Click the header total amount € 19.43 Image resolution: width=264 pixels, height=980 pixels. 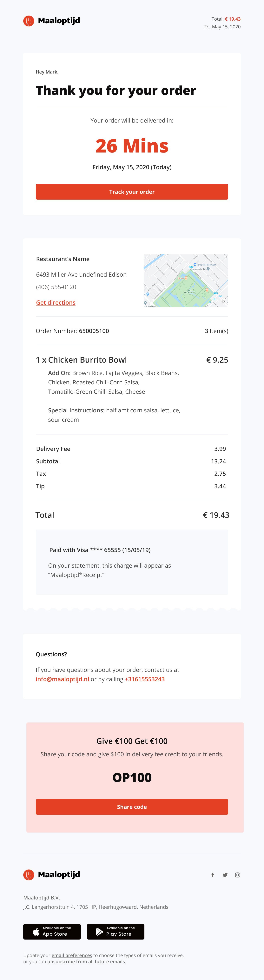[233, 19]
